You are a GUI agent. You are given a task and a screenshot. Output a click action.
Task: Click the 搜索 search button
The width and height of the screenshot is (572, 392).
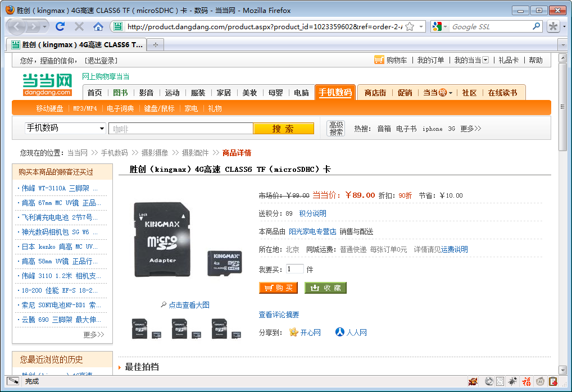click(x=283, y=129)
